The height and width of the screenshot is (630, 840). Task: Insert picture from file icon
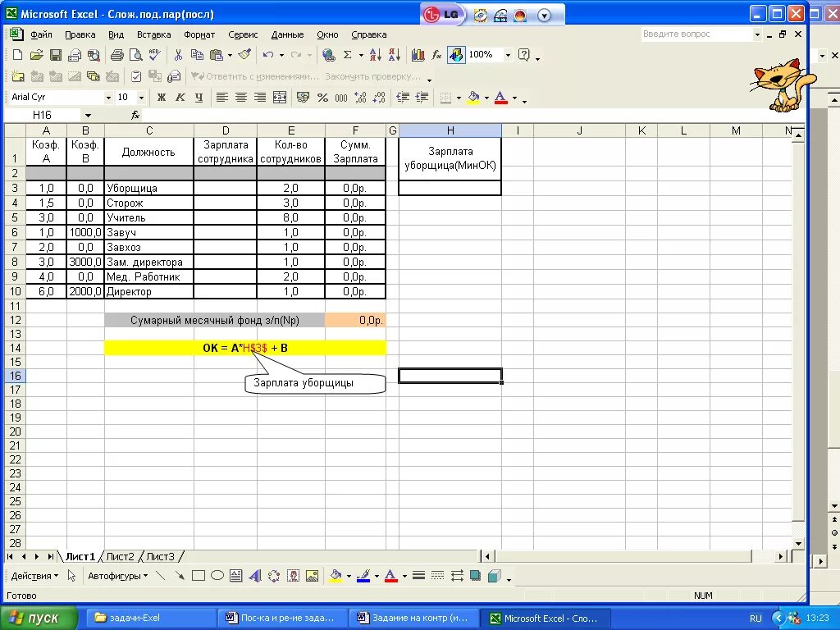312,576
